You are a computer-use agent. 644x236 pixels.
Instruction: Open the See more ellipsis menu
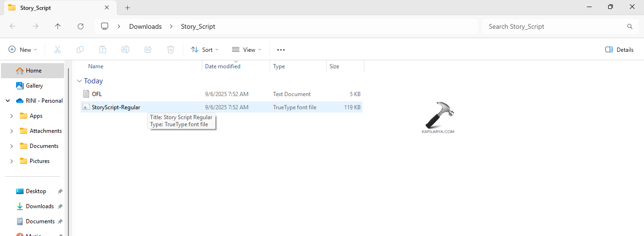(x=281, y=49)
